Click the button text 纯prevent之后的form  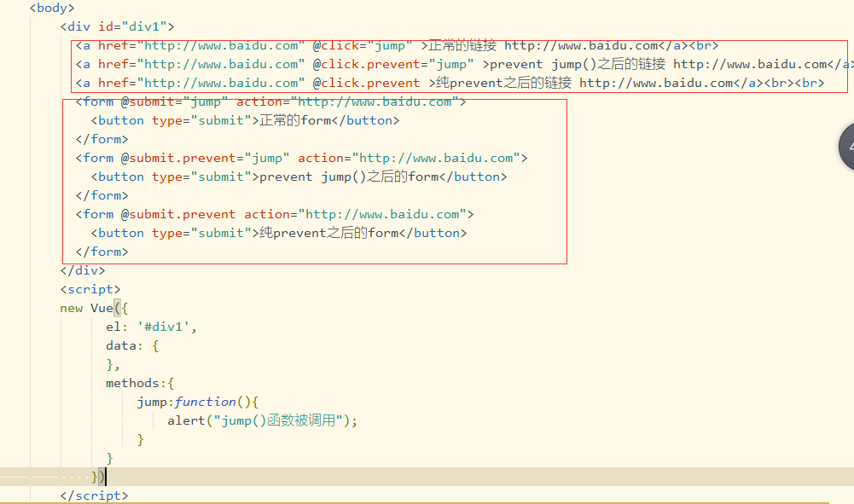(x=329, y=233)
